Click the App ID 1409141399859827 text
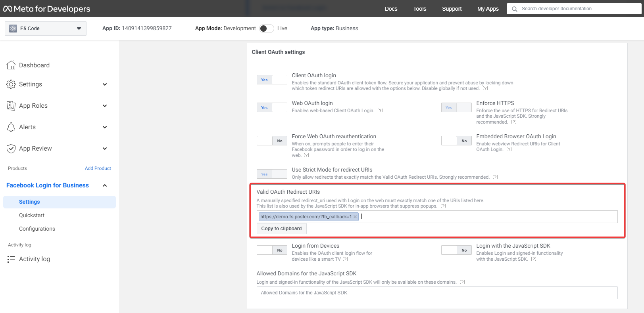 [137, 29]
